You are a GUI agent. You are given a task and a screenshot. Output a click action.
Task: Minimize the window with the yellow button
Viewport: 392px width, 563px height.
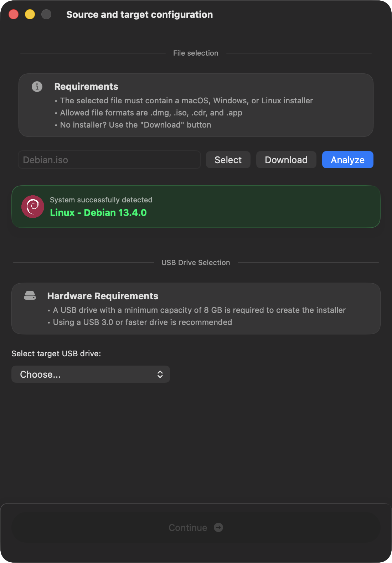click(30, 14)
